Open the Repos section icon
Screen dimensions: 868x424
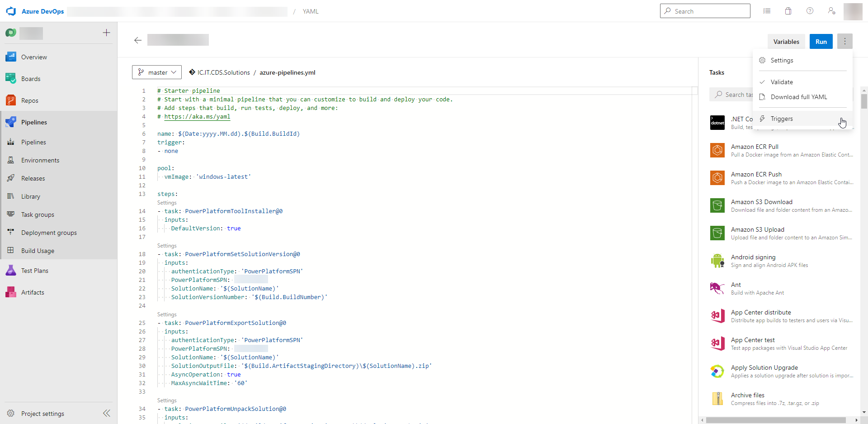pyautogui.click(x=11, y=100)
